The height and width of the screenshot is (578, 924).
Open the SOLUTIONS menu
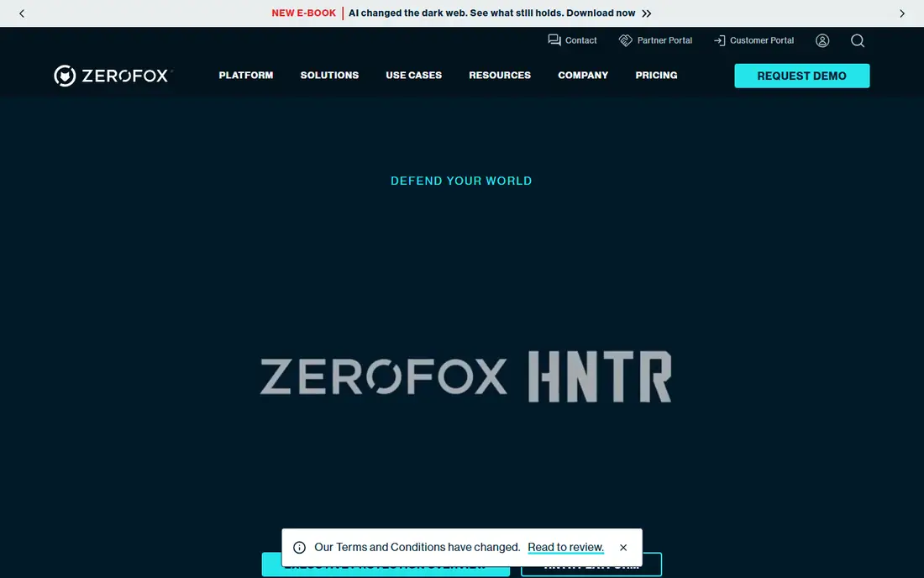329,76
